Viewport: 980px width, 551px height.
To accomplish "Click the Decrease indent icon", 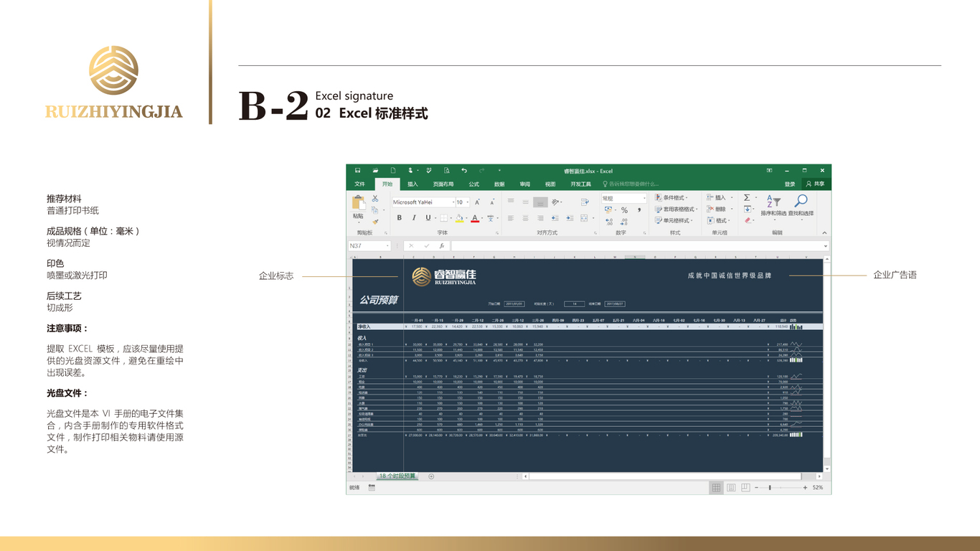I will pos(555,217).
